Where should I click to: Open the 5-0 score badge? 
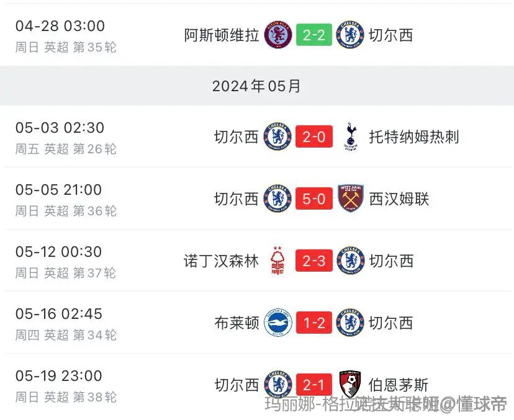pyautogui.click(x=314, y=199)
